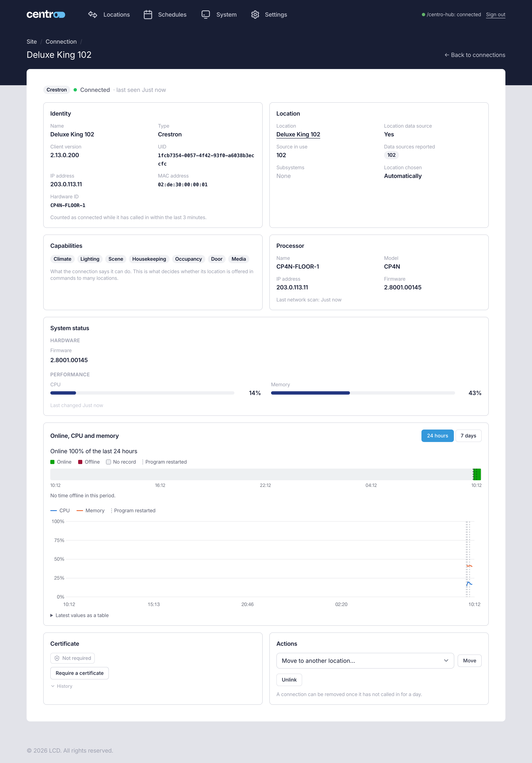Click Require a certificate button
Viewport: 532px width, 763px height.
(x=79, y=673)
